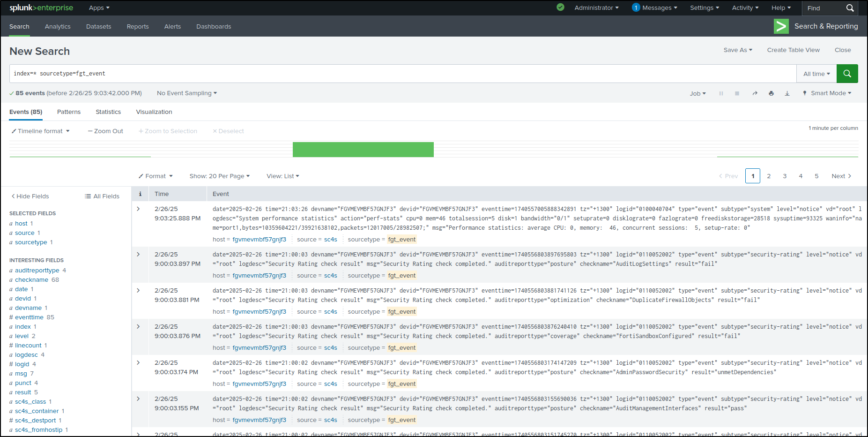This screenshot has height=437, width=868.
Task: Export the search results
Action: 787,93
